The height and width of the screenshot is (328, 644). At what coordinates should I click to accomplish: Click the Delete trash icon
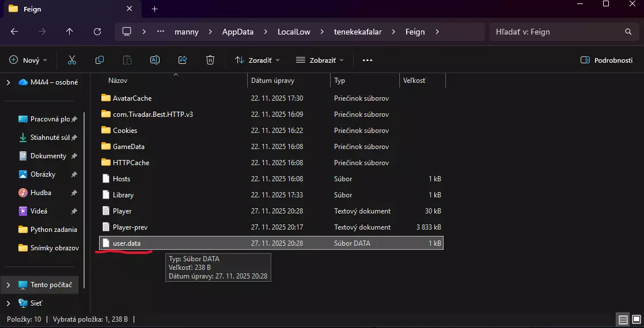coord(210,60)
